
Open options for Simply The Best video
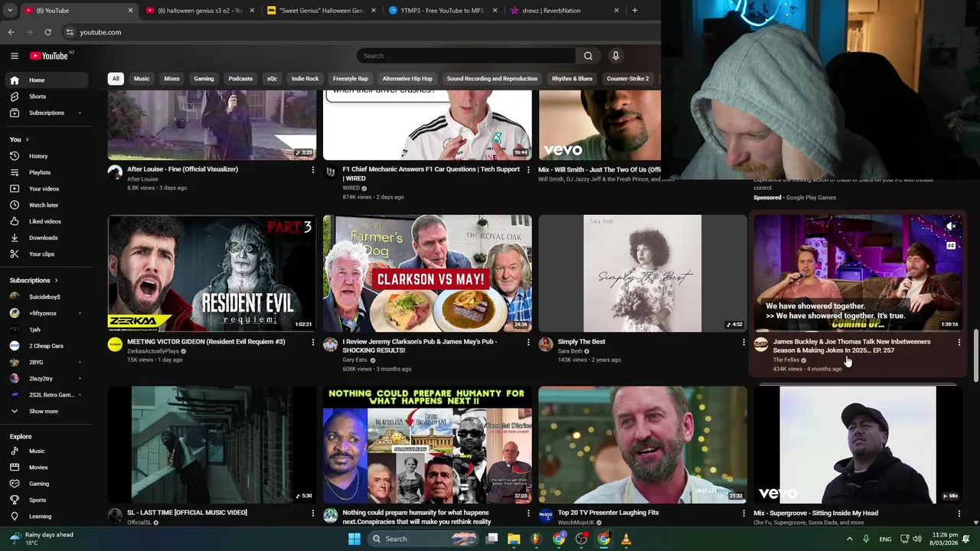pos(743,342)
